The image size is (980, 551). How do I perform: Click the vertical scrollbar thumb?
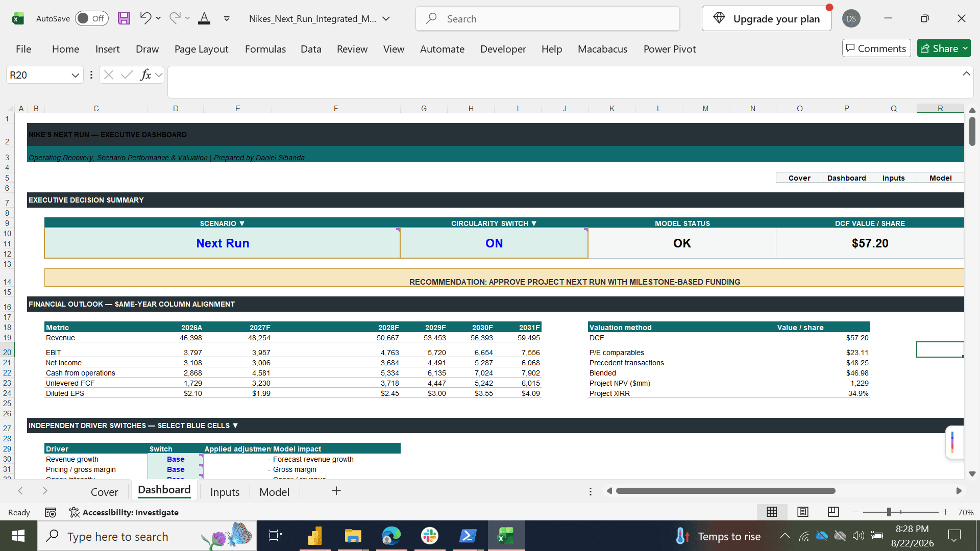coord(972,131)
